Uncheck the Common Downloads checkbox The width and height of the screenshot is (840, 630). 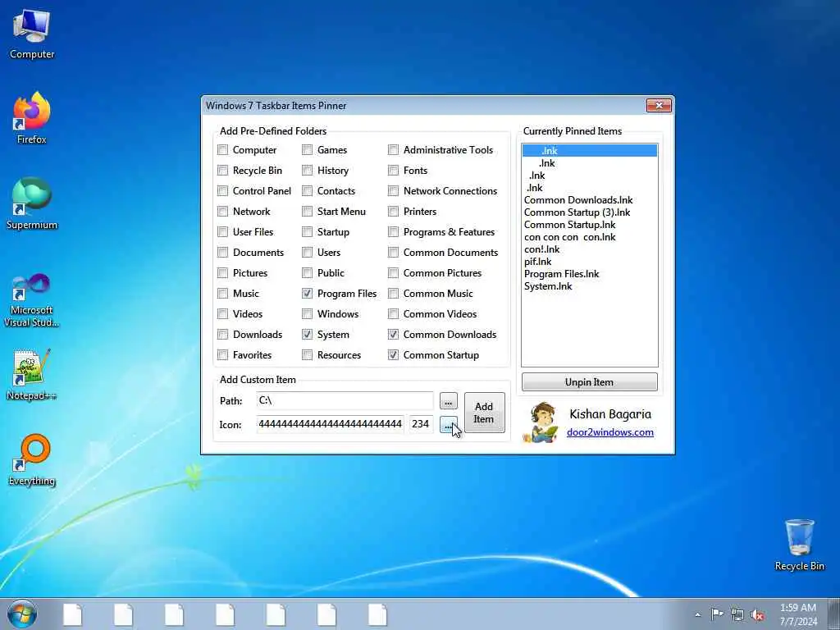(393, 335)
